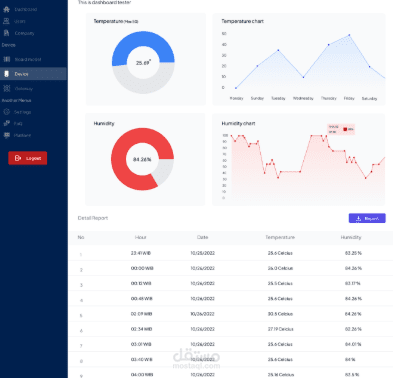Click the Thursday data point on temperature chart
This screenshot has width=393, height=378.
[x=329, y=44]
